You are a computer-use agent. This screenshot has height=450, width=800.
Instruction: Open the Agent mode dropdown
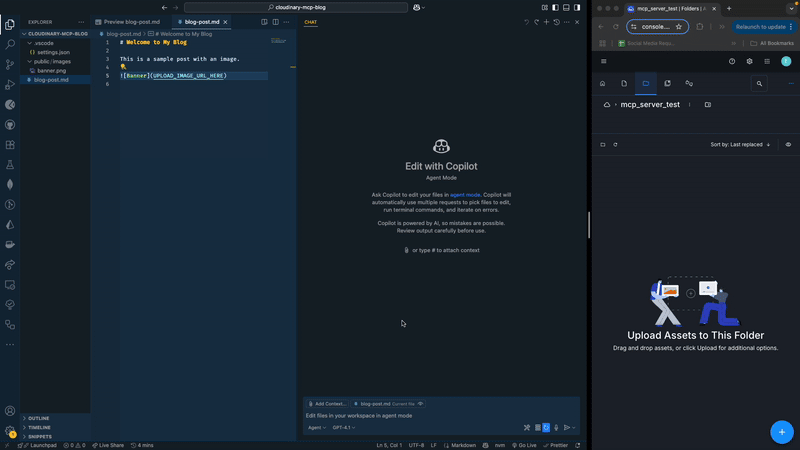(317, 428)
